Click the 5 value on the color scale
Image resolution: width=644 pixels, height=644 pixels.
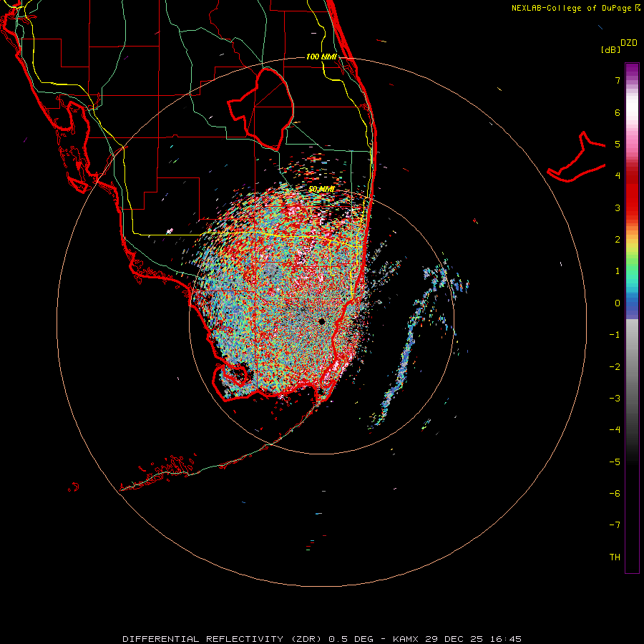point(618,144)
